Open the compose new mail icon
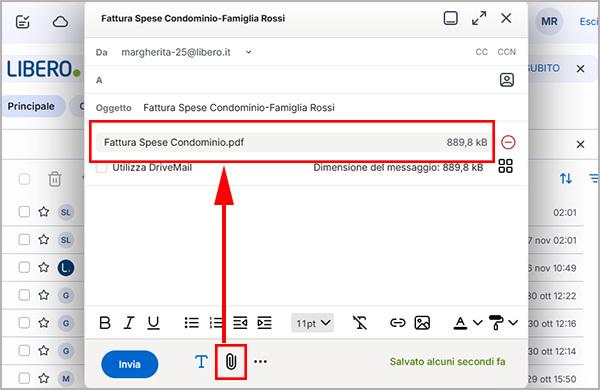 point(23,22)
